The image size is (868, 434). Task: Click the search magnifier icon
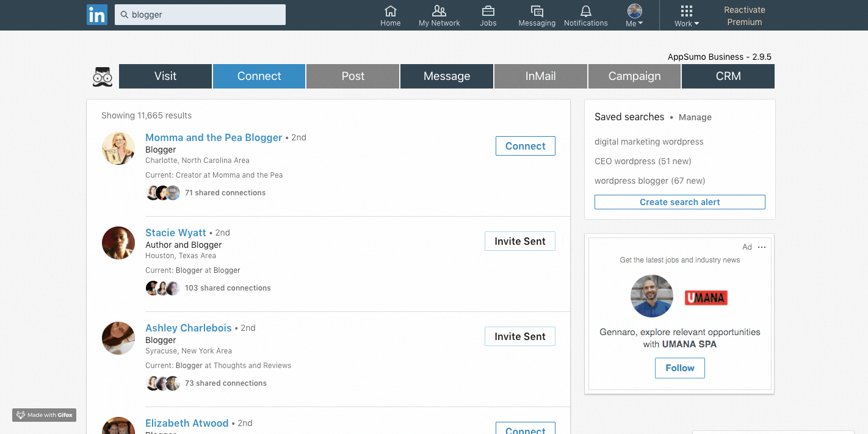[125, 15]
